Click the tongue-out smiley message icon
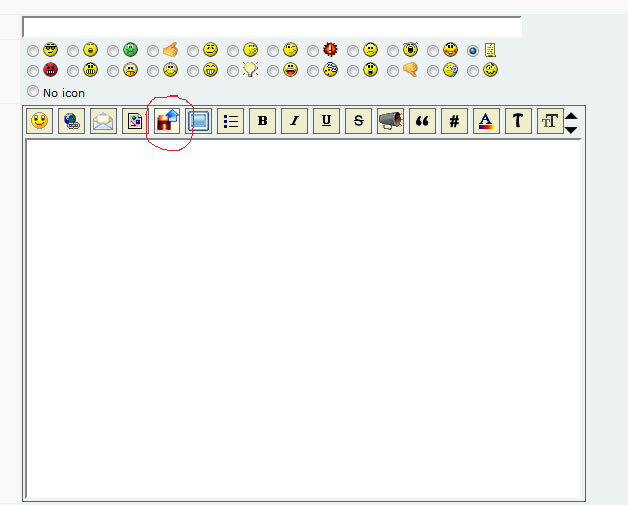 130,70
